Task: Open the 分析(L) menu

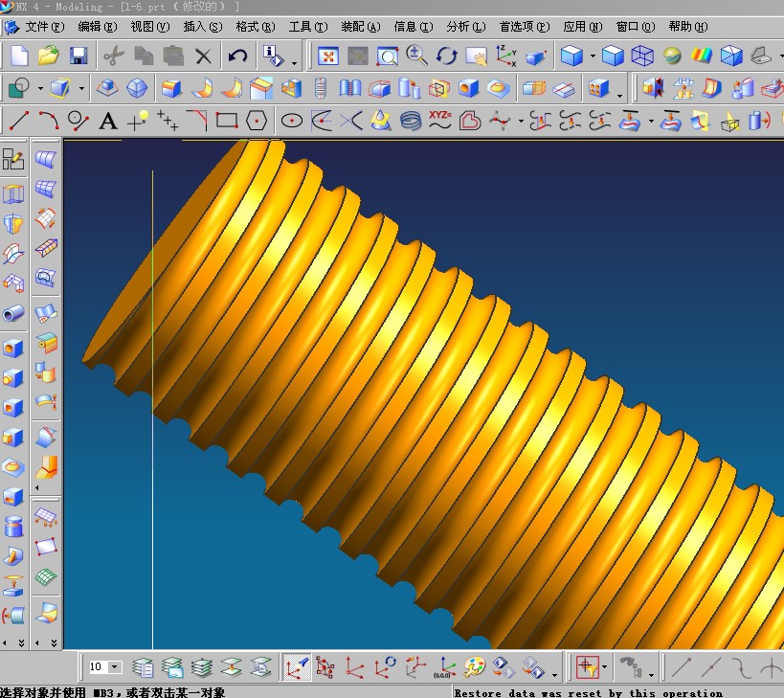Action: tap(466, 27)
